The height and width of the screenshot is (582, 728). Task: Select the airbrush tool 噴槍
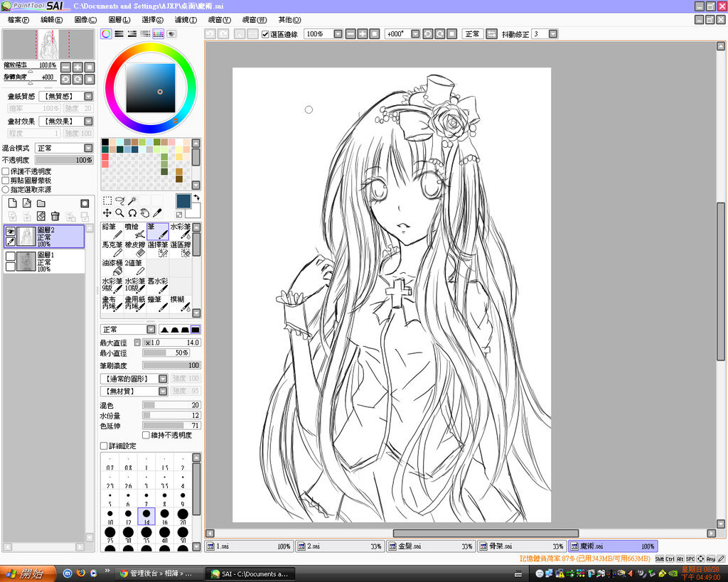pyautogui.click(x=134, y=231)
